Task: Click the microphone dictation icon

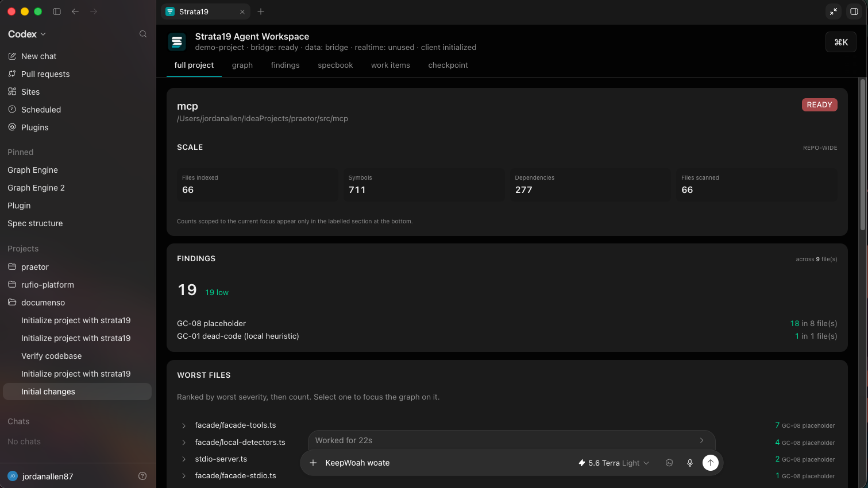Action: [690, 463]
